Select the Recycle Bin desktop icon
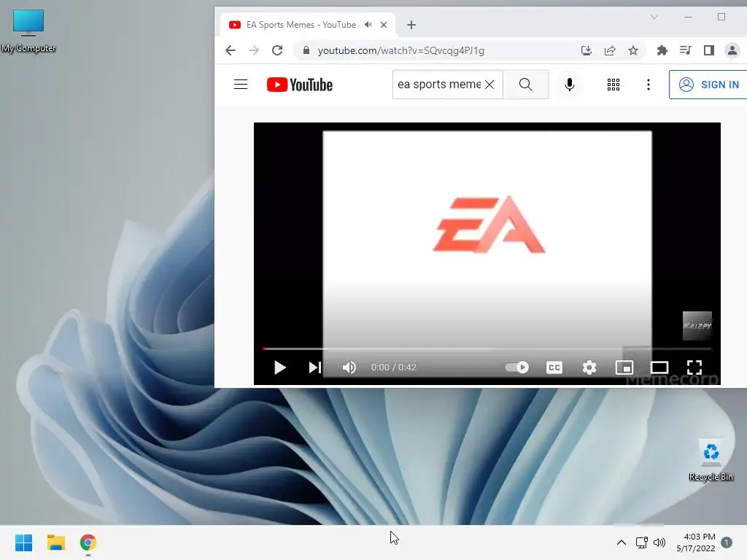Viewport: 747px width, 560px height. (x=711, y=459)
